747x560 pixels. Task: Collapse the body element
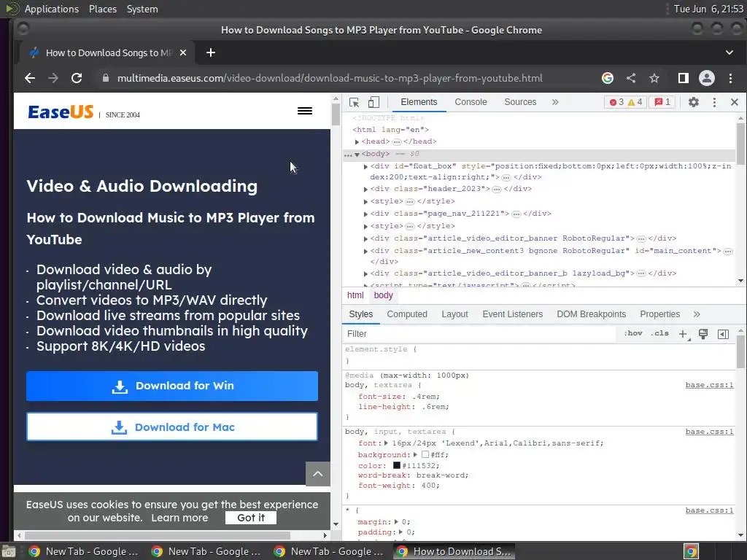(x=357, y=155)
